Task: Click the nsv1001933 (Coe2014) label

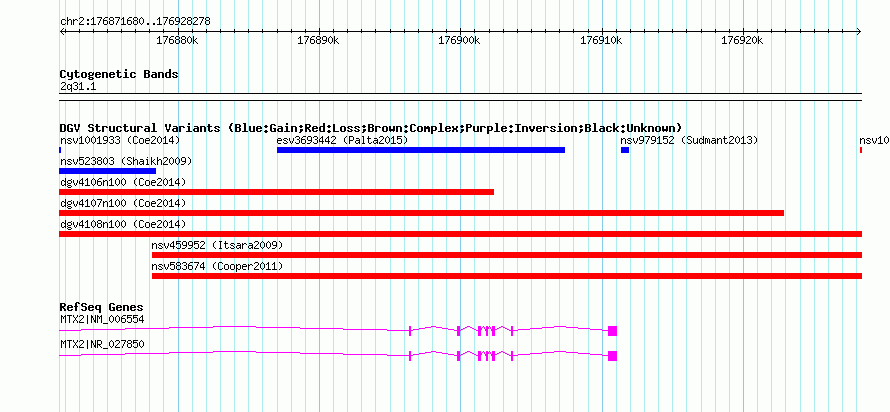Action: [x=120, y=140]
